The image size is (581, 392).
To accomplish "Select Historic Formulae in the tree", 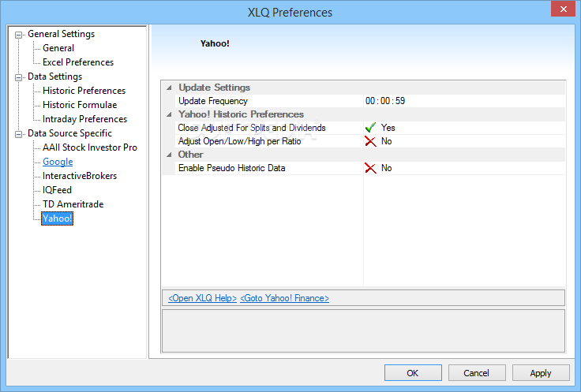I will click(80, 105).
